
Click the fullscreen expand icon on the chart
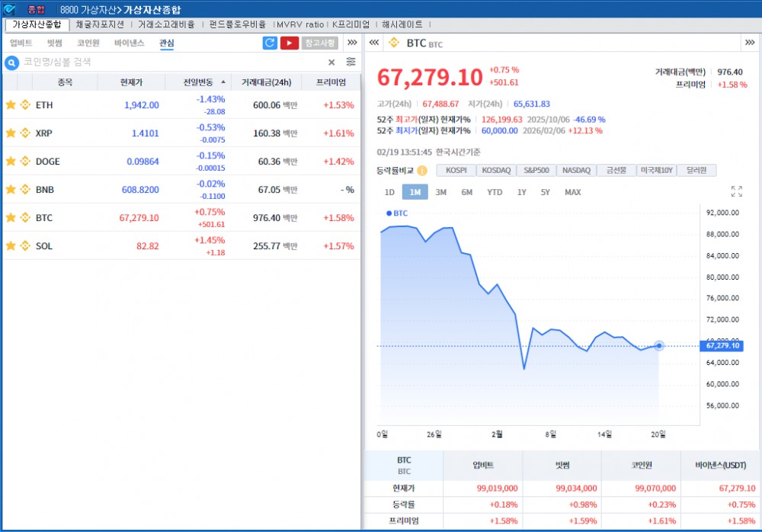click(736, 192)
